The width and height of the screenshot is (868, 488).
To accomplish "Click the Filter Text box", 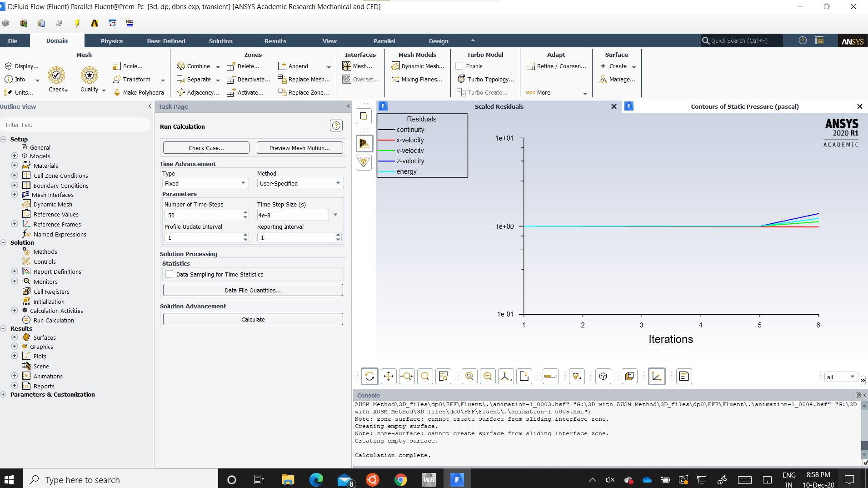I will [x=75, y=125].
